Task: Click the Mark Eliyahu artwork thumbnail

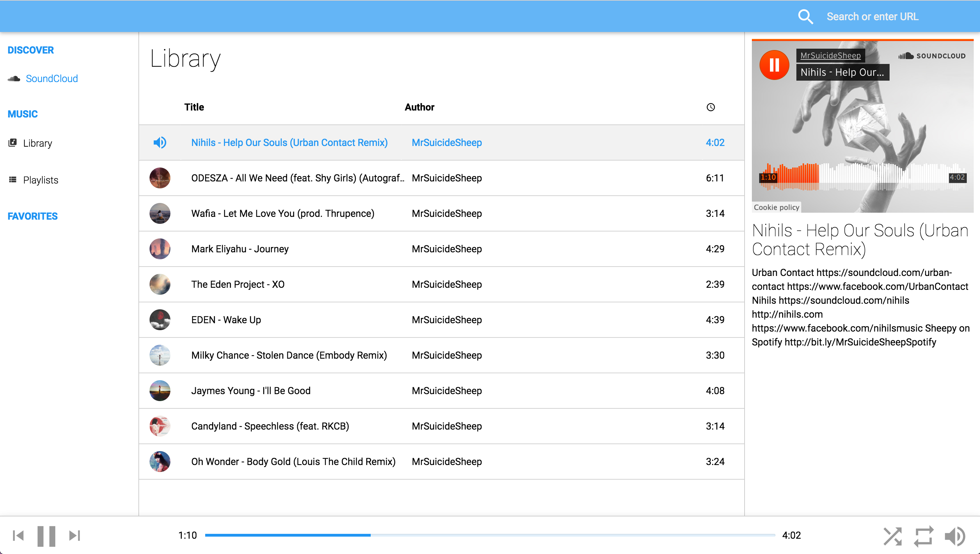Action: (x=160, y=249)
